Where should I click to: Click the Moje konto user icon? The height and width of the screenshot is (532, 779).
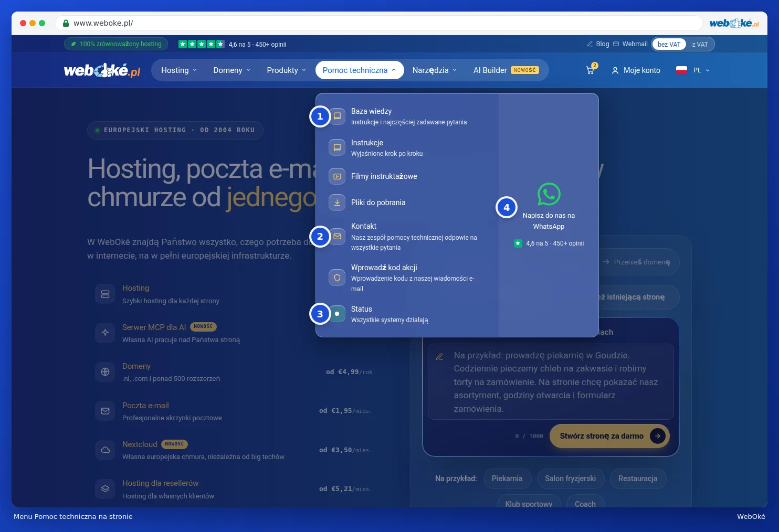(x=615, y=70)
